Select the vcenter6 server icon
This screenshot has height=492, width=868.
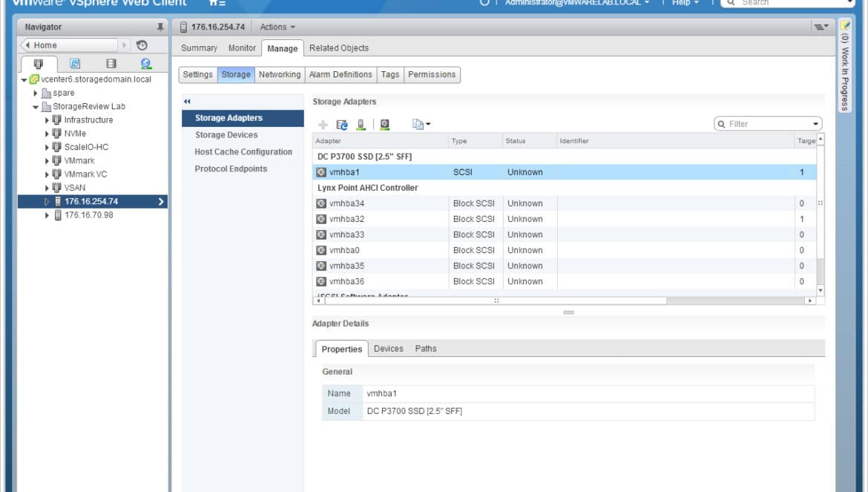click(34, 79)
